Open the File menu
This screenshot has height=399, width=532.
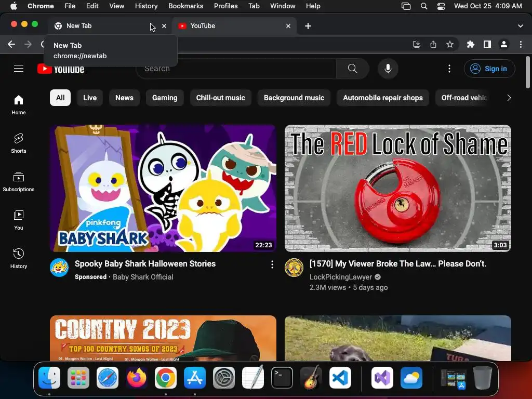coord(70,6)
